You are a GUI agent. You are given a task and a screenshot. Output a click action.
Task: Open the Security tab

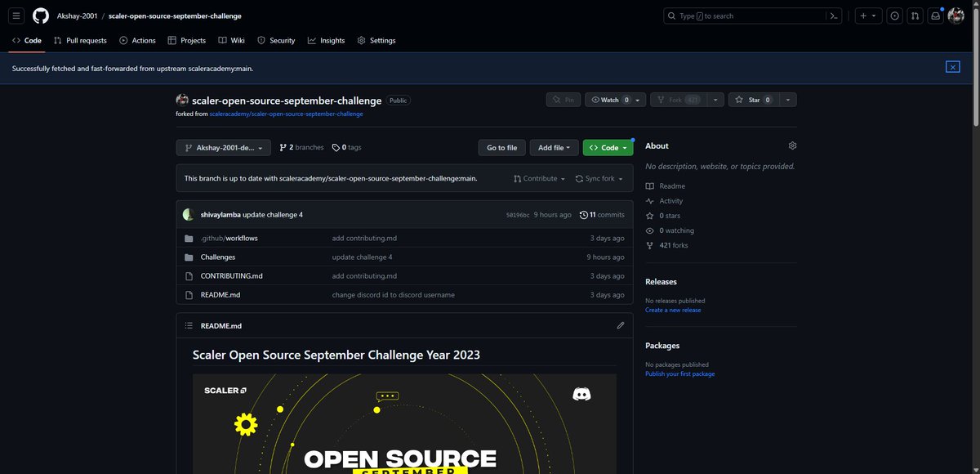coord(276,40)
